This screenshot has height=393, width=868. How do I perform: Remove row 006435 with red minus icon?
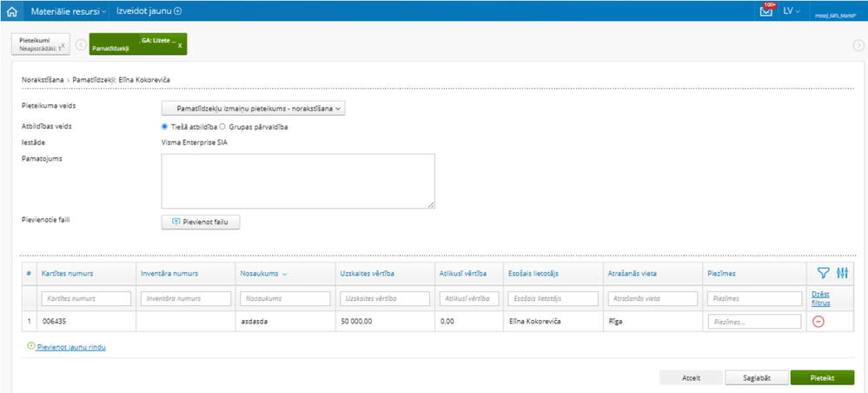click(818, 322)
